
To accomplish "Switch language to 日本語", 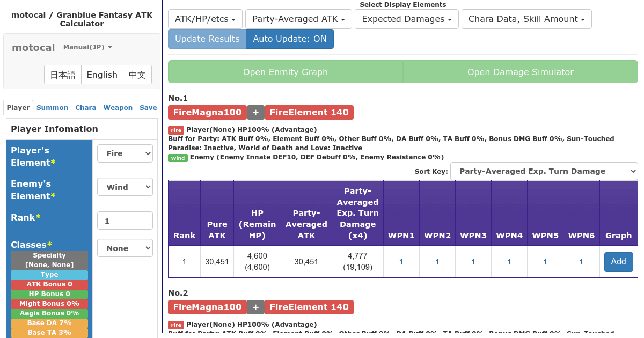I will pos(63,75).
